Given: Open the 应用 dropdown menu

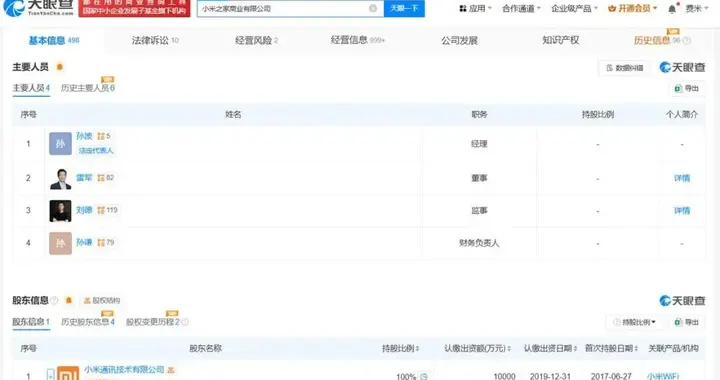Looking at the screenshot, I should [475, 8].
